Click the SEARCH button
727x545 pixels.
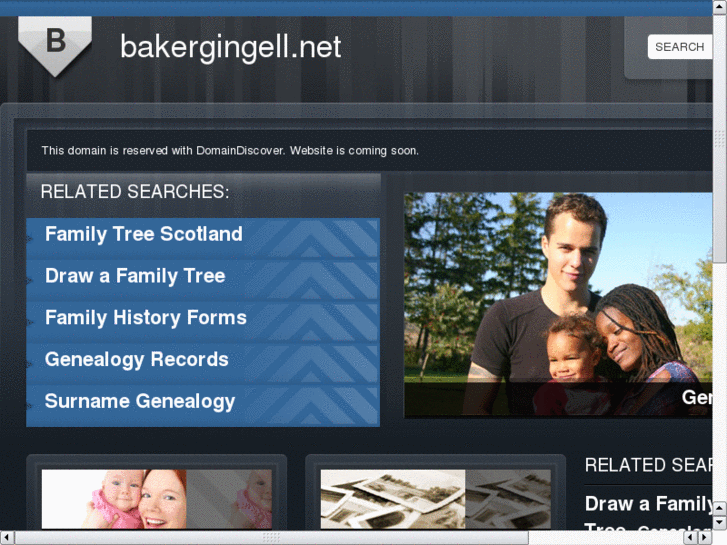680,47
